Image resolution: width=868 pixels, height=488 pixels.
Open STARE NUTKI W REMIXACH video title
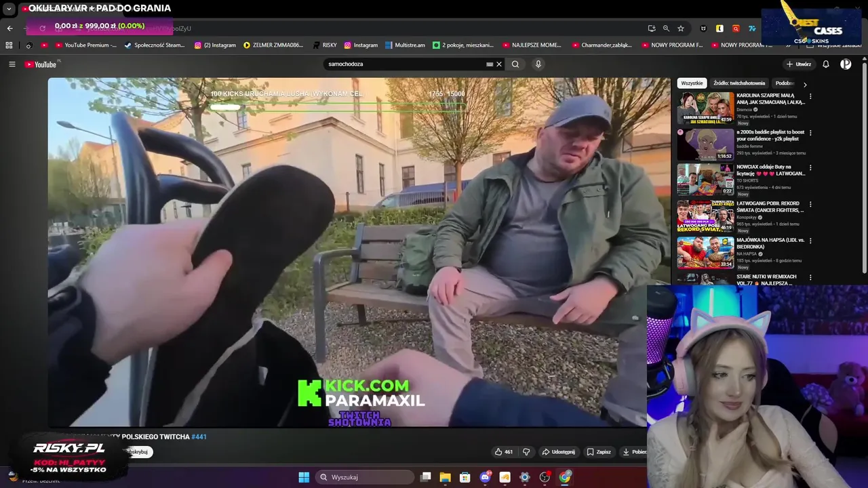click(766, 280)
